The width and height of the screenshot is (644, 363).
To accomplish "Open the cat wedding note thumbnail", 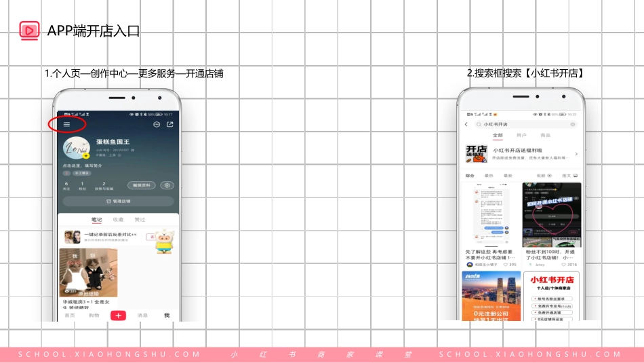I will click(x=88, y=273).
